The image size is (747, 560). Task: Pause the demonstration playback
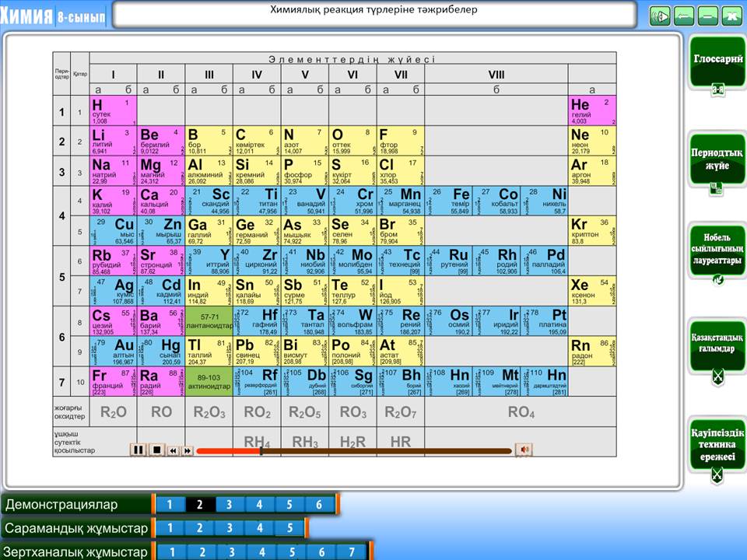(139, 450)
